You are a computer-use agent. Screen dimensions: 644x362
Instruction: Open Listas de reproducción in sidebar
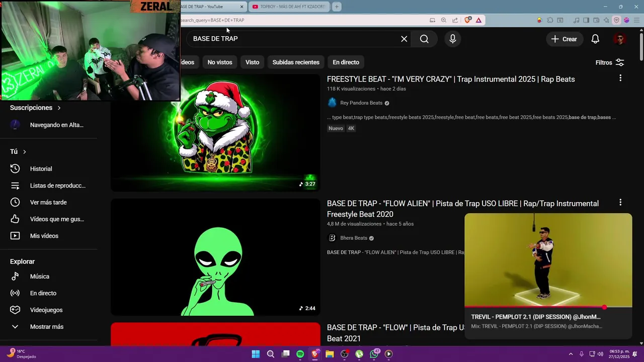pyautogui.click(x=49, y=186)
